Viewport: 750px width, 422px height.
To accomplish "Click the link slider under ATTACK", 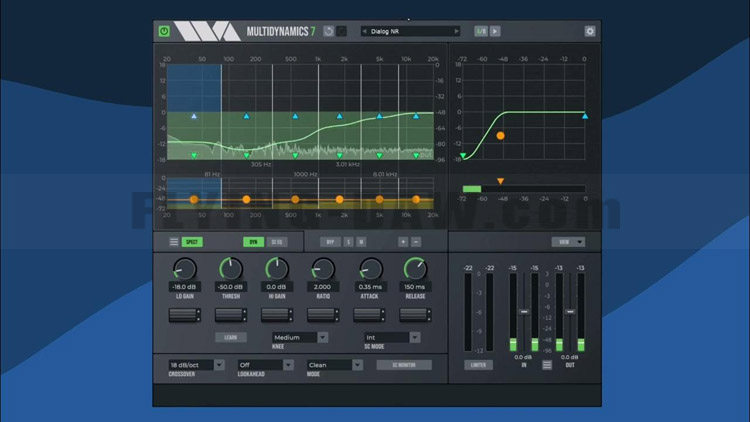I will click(x=369, y=314).
